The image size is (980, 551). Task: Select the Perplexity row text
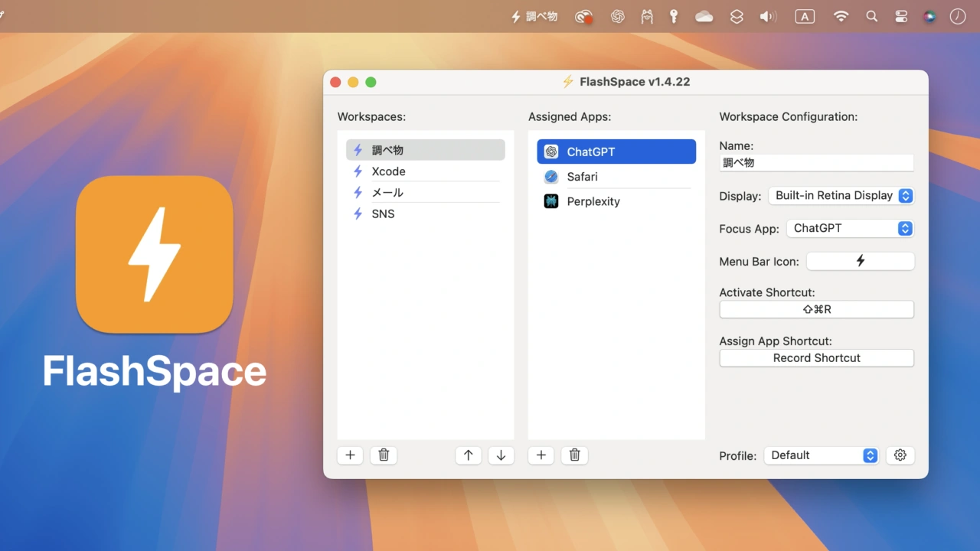click(593, 201)
